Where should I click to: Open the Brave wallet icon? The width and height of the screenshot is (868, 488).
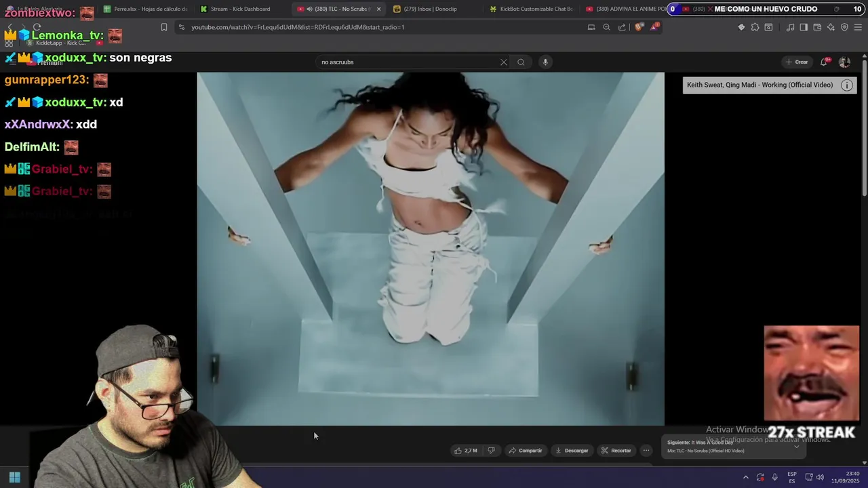pos(817,27)
